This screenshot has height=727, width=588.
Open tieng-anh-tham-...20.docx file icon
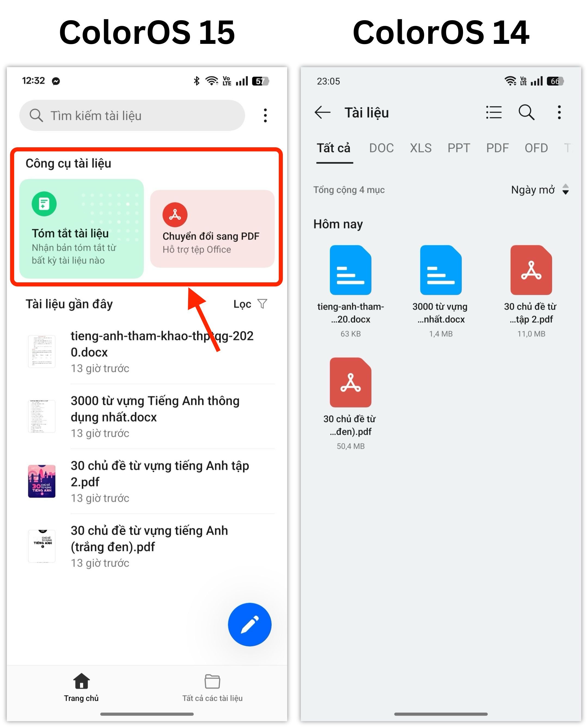351,270
